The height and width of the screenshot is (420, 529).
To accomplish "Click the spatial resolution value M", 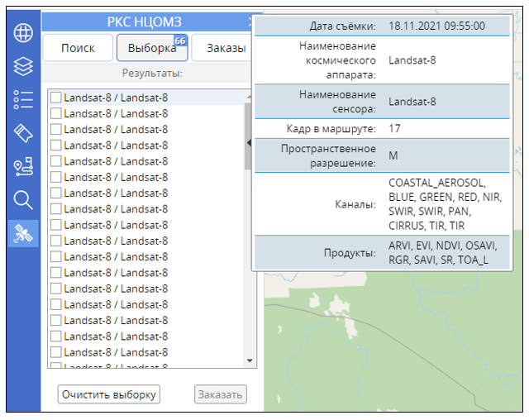I will [x=393, y=155].
